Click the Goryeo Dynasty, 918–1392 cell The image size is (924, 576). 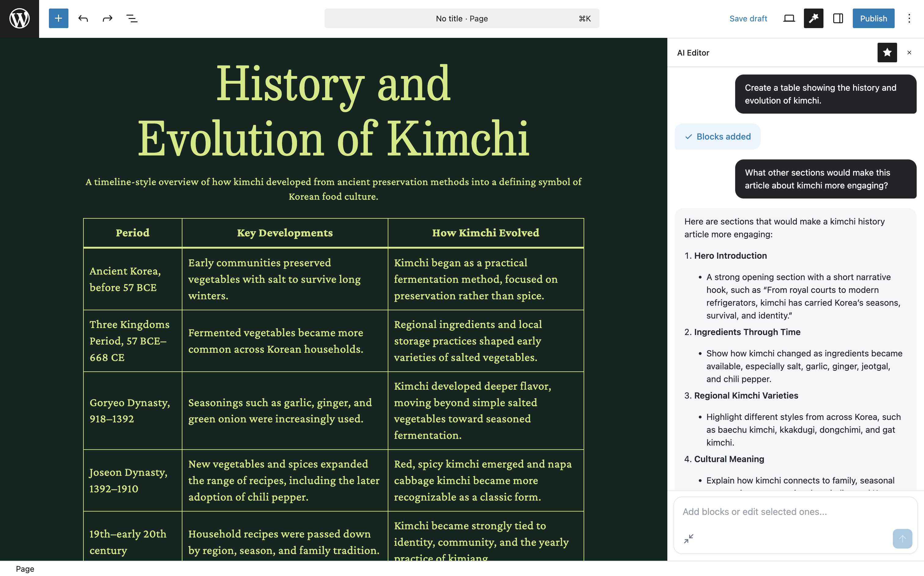133,411
